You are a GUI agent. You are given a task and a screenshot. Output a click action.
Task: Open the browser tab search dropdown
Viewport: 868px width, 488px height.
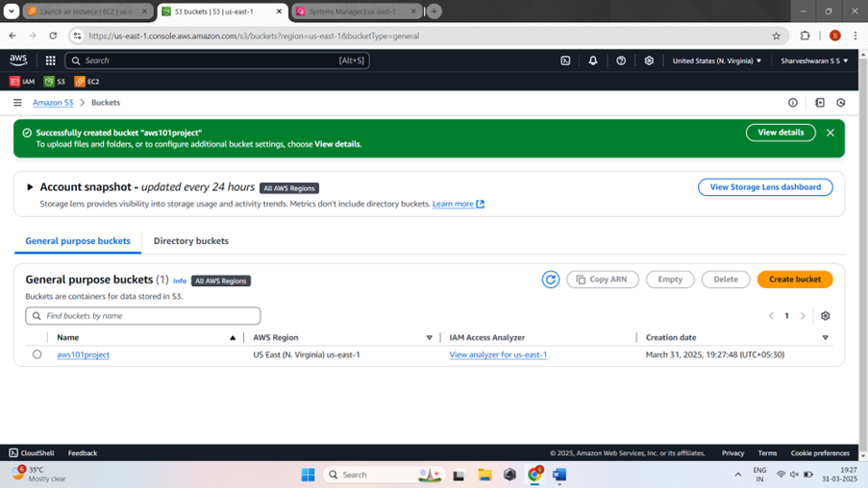pyautogui.click(x=12, y=12)
